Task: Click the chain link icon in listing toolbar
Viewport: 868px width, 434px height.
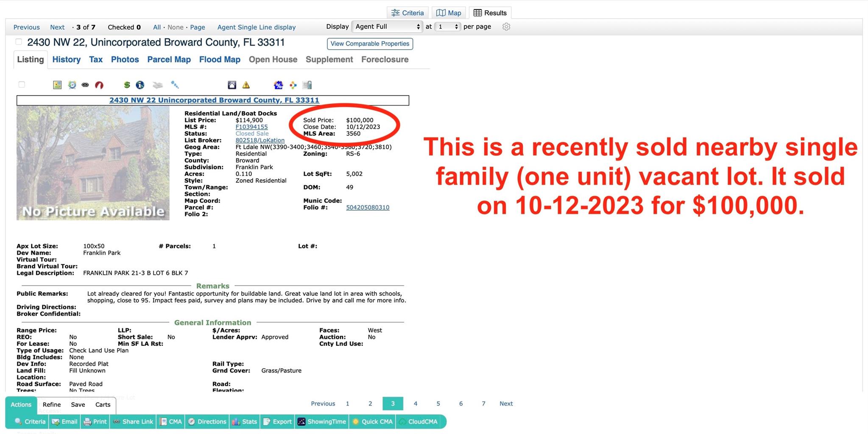Action: [x=85, y=85]
